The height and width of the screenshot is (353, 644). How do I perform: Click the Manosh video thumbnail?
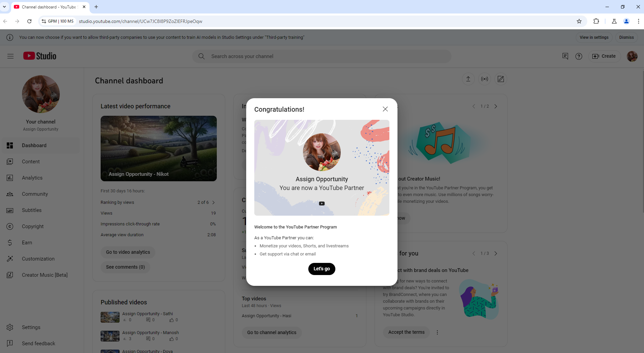click(x=110, y=336)
